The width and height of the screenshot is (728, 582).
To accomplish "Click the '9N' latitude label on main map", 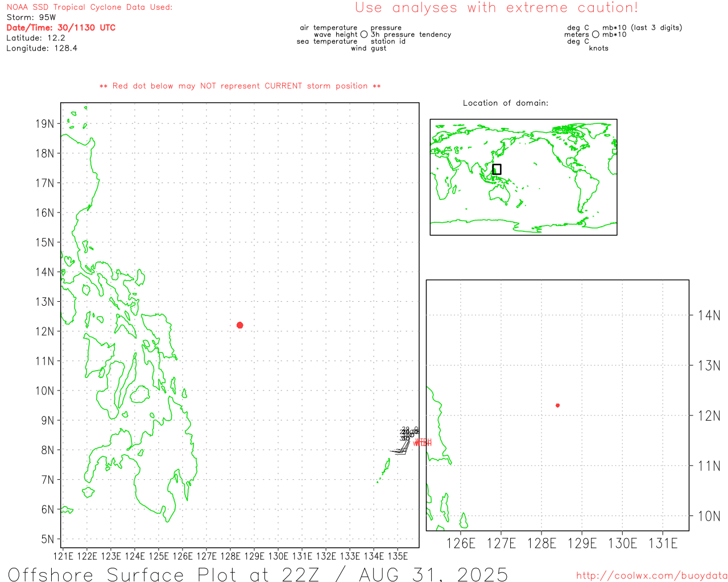I will click(48, 421).
